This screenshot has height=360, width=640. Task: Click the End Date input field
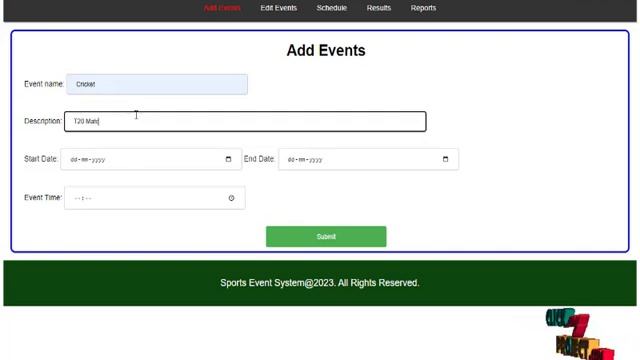[x=369, y=159]
